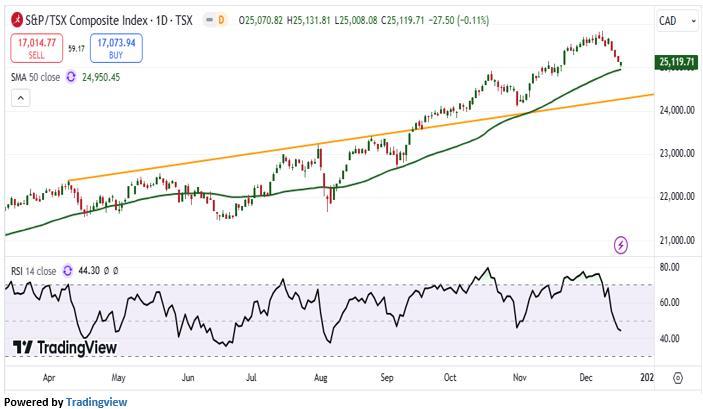Screen dimensions: 703x409
Task: Click the RSI 14 close indicator label
Action: pos(34,271)
